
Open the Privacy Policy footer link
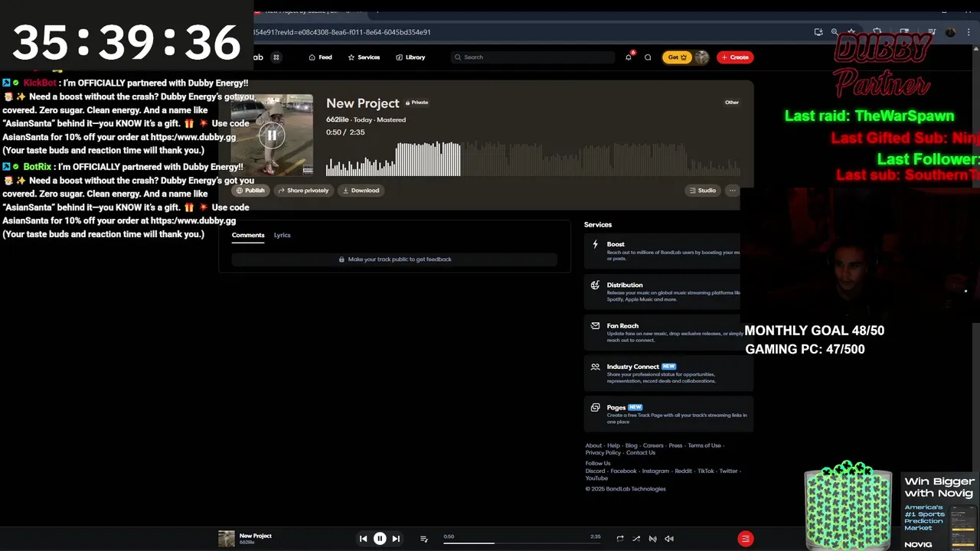603,452
